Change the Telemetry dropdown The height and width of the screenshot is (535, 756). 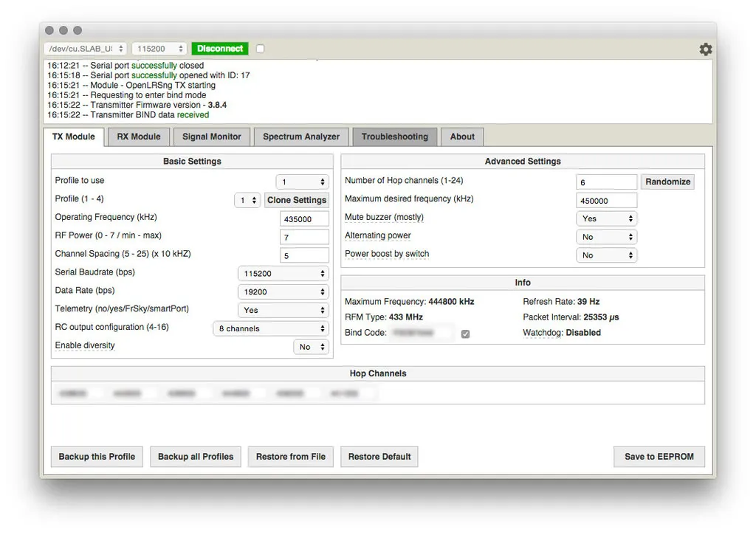pos(283,311)
